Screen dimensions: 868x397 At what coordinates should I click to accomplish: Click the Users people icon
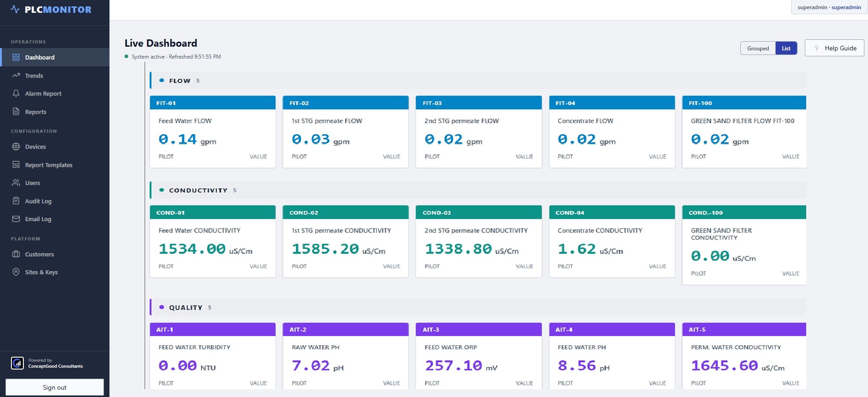click(16, 183)
